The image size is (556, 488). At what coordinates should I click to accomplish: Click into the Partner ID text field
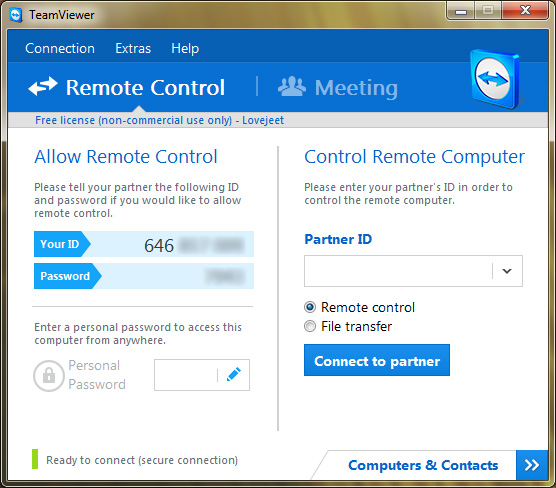pyautogui.click(x=398, y=271)
